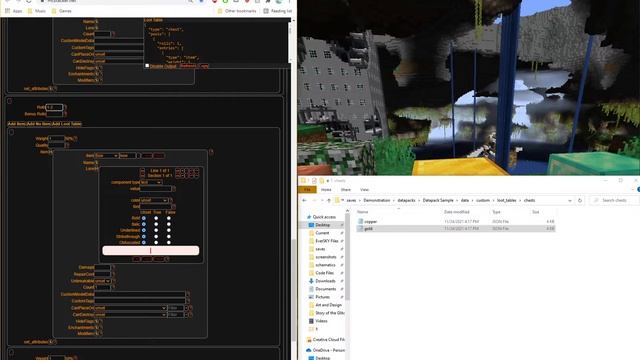640x360 pixels.
Task: Open the Games bookmarks folder
Action: click(x=62, y=11)
